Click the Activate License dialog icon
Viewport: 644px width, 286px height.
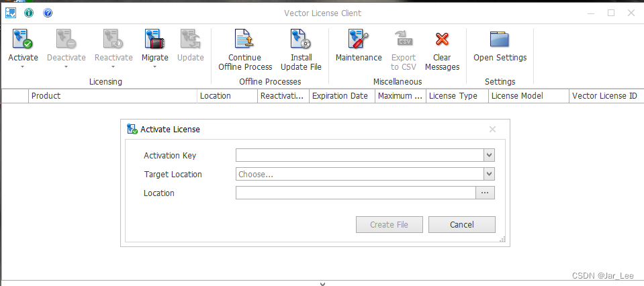tap(132, 129)
